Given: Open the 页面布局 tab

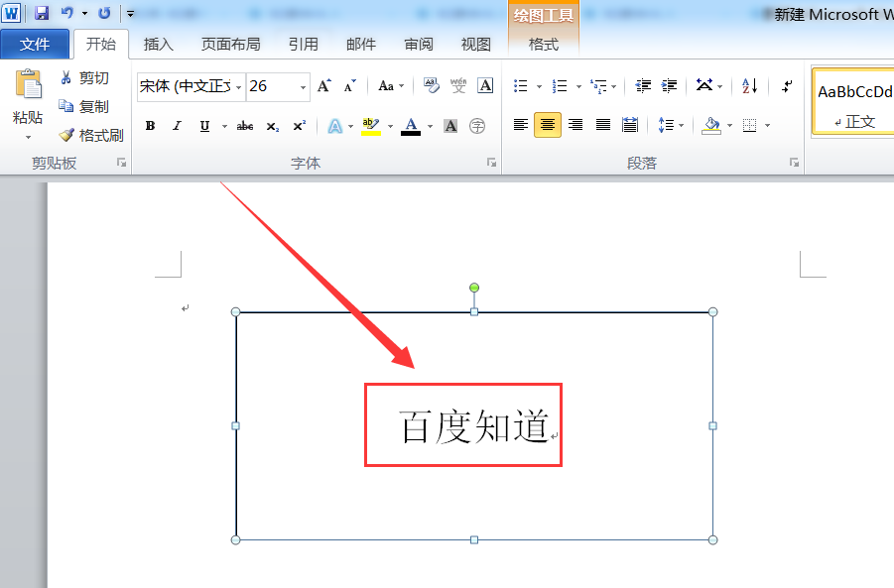Looking at the screenshot, I should 231,45.
